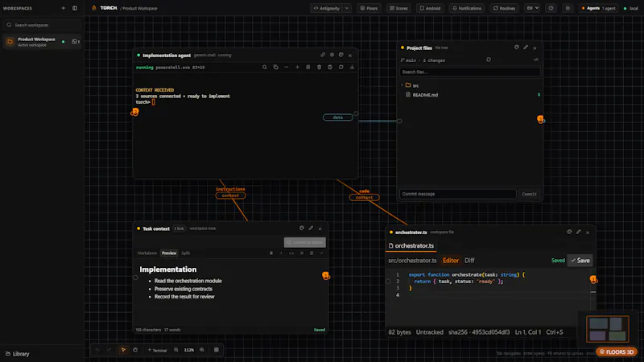Viewport: 644px width, 362px height.
Task: Undo last canvas action
Action: click(97, 350)
